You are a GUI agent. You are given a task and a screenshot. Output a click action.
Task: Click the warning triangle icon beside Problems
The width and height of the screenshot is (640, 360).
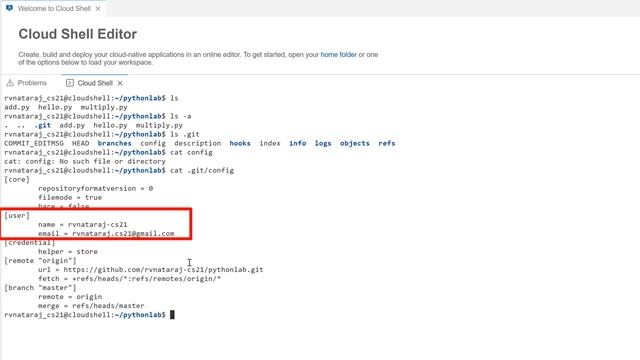[10, 83]
